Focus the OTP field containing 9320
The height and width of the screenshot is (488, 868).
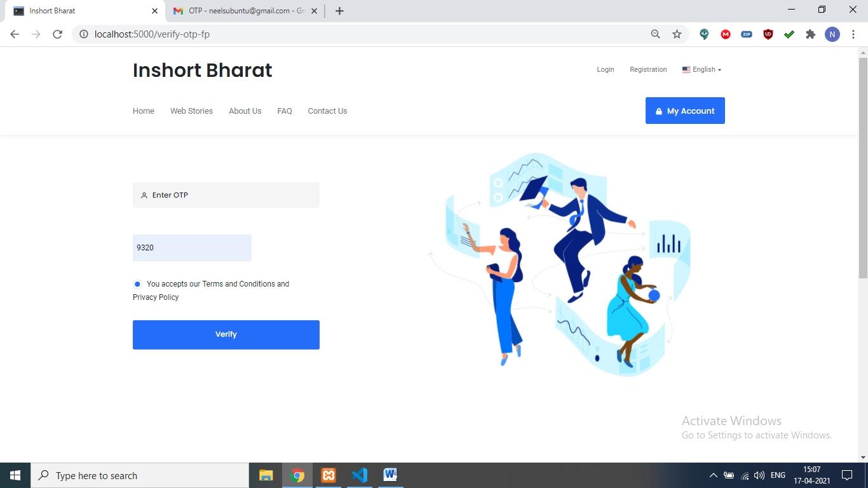pos(192,248)
